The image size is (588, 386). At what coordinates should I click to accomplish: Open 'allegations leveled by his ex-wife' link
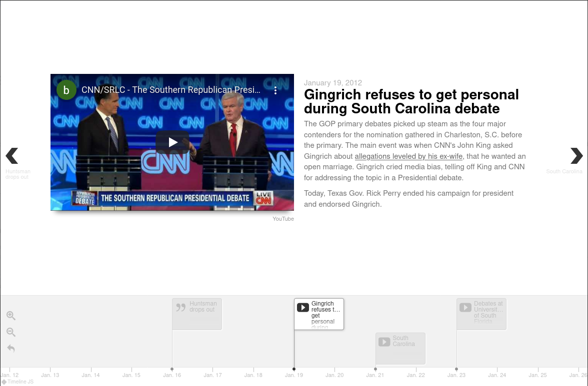(x=409, y=156)
